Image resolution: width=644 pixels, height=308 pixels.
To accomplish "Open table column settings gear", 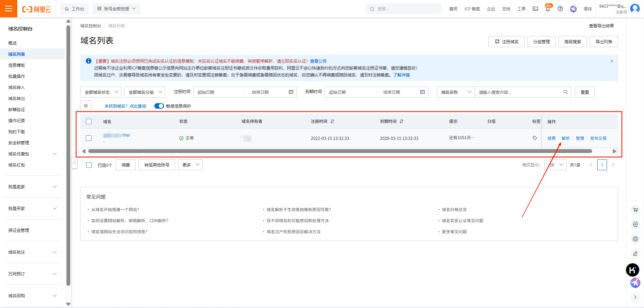I will coord(86,106).
